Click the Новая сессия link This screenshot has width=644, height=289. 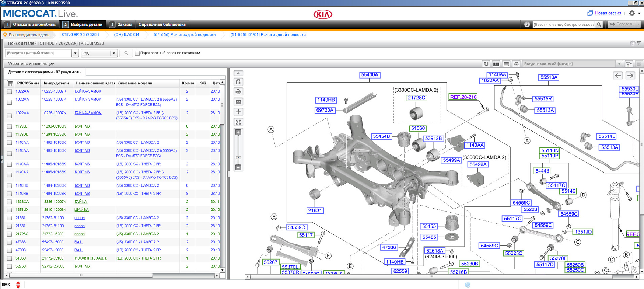608,13
